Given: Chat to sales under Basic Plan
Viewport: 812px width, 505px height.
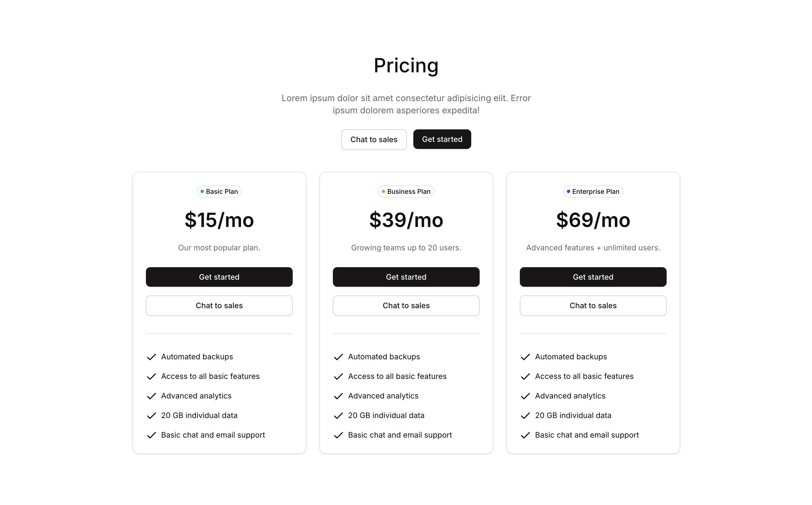Looking at the screenshot, I should [219, 306].
